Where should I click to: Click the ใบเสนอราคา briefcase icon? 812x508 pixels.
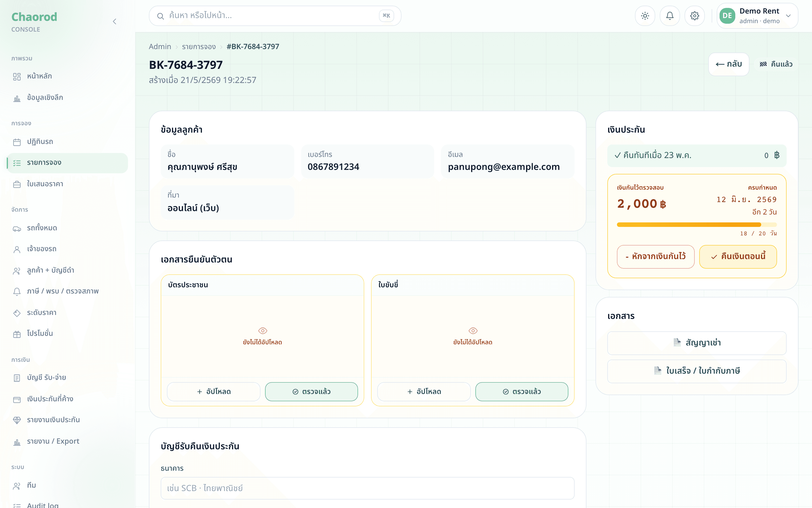(x=17, y=185)
